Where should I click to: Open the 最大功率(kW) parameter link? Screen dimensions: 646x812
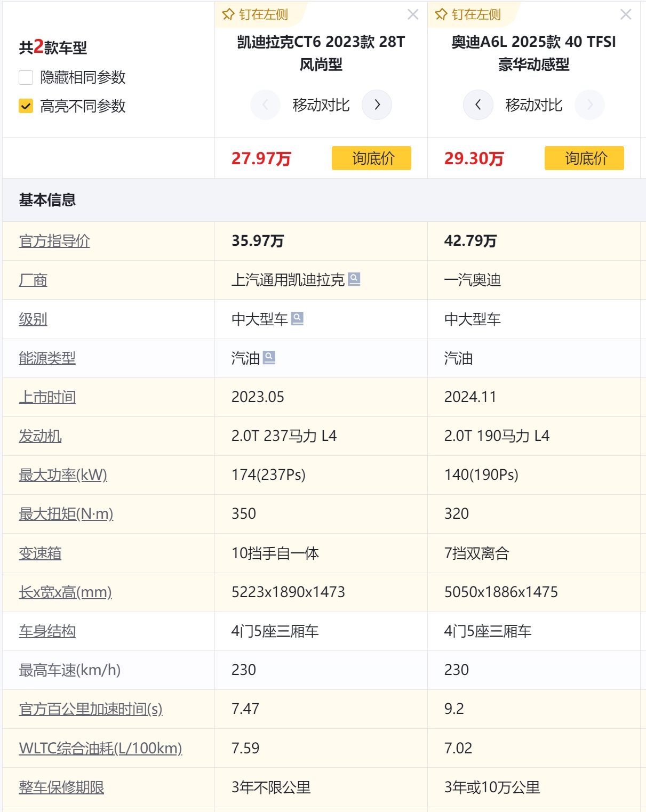(x=63, y=475)
